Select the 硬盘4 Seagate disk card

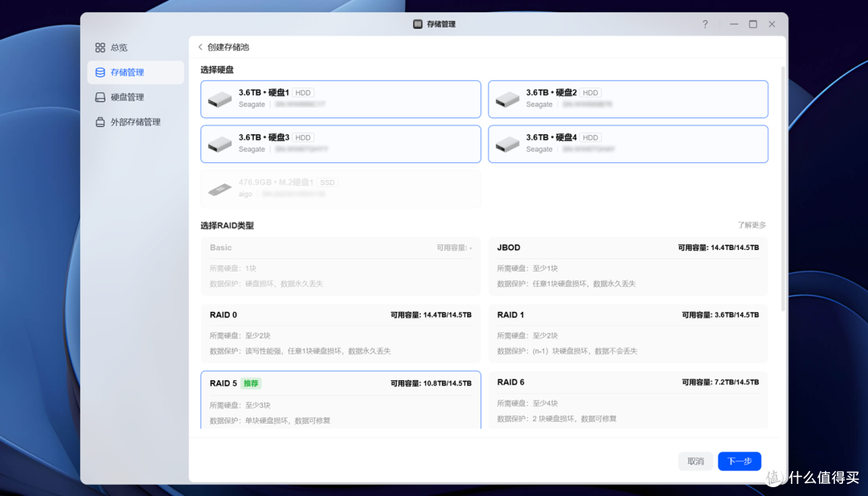(628, 144)
